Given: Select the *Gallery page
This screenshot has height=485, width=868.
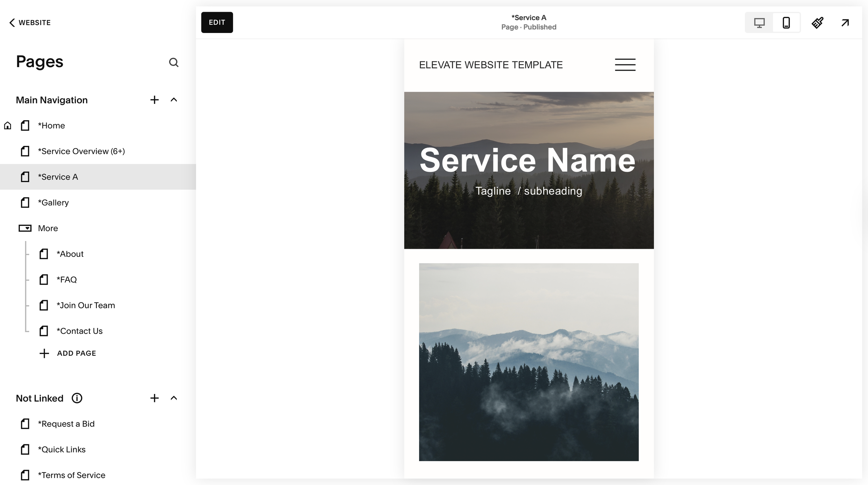Looking at the screenshot, I should point(53,203).
